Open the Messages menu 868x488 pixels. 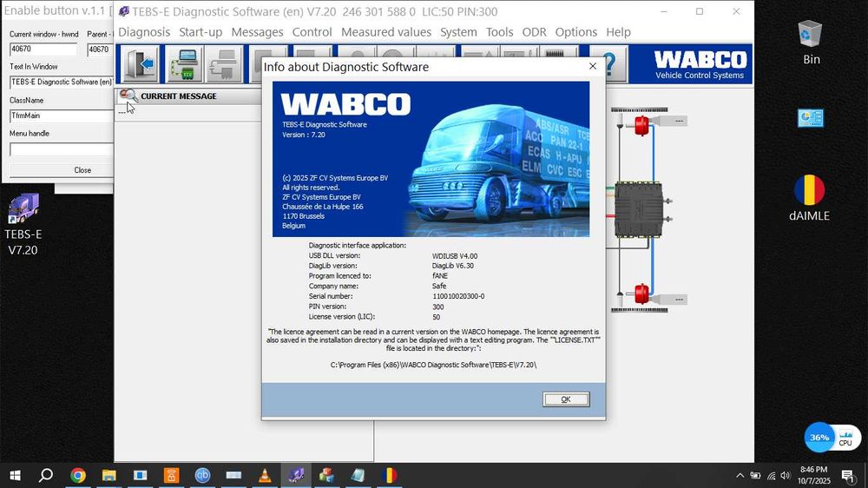257,32
